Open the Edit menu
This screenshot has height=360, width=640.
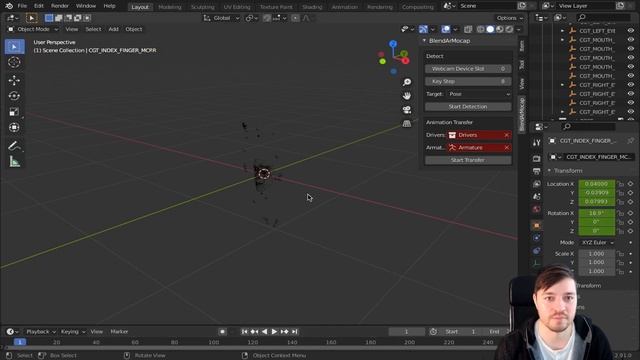pyautogui.click(x=39, y=6)
